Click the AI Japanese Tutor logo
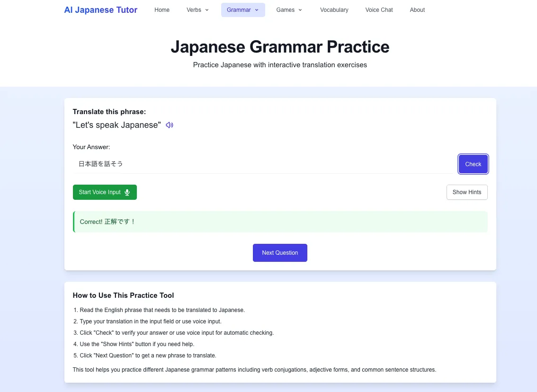Viewport: 537px width, 392px height. click(x=101, y=10)
